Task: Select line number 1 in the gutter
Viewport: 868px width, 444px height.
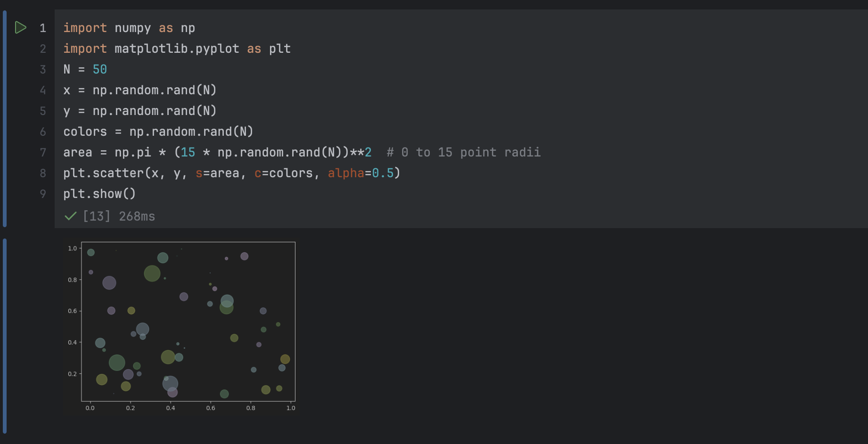Action: coord(43,28)
